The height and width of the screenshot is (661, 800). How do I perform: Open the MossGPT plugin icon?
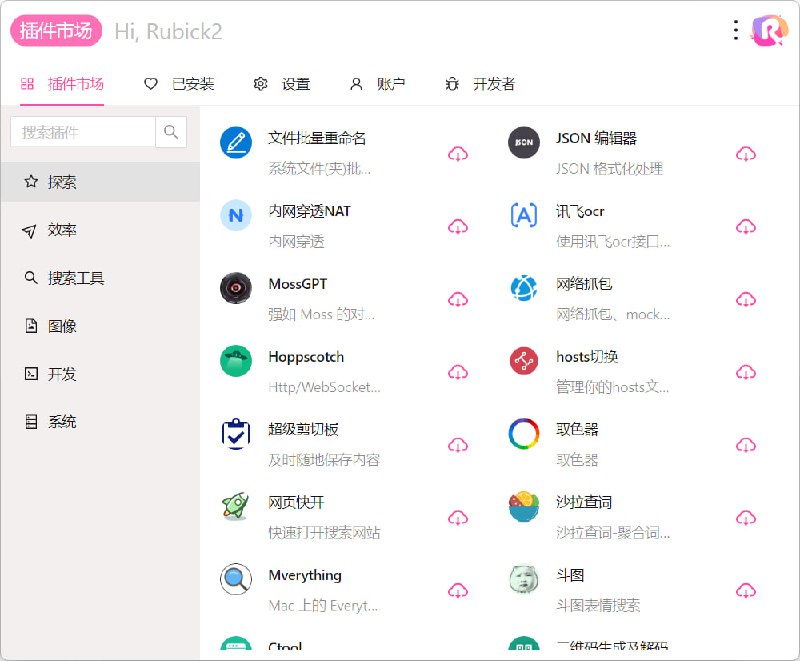click(235, 288)
